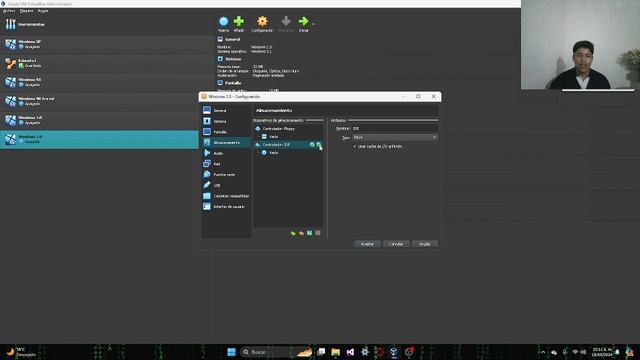Screen dimensions: 640x360
Task: Click the Cancelar button
Action: (x=396, y=244)
